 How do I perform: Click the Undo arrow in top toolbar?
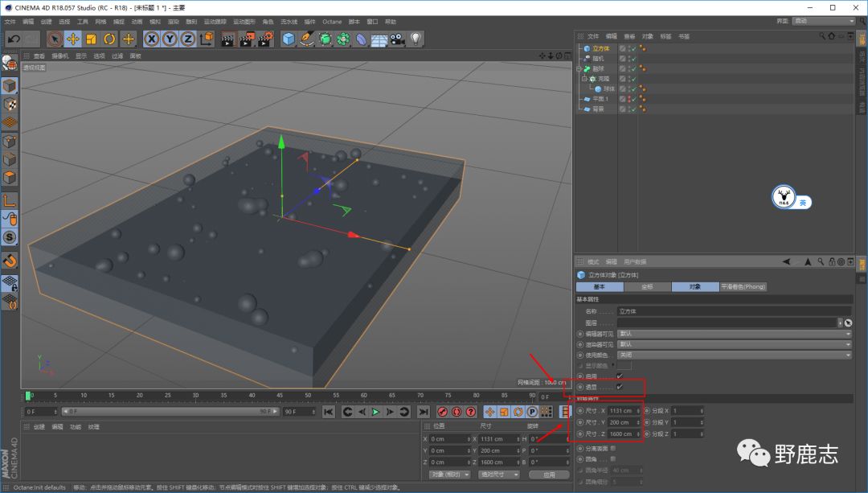(x=14, y=39)
